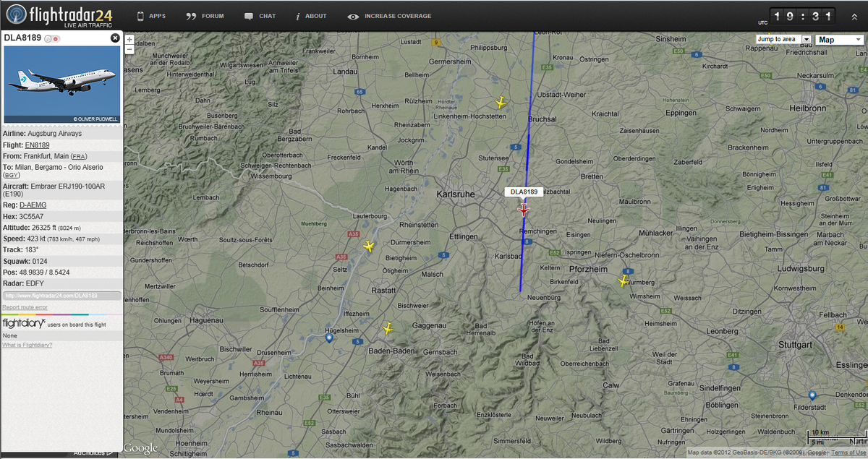Image resolution: width=868 pixels, height=459 pixels.
Task: Click the "Radar: EDFY" row
Action: (x=62, y=283)
